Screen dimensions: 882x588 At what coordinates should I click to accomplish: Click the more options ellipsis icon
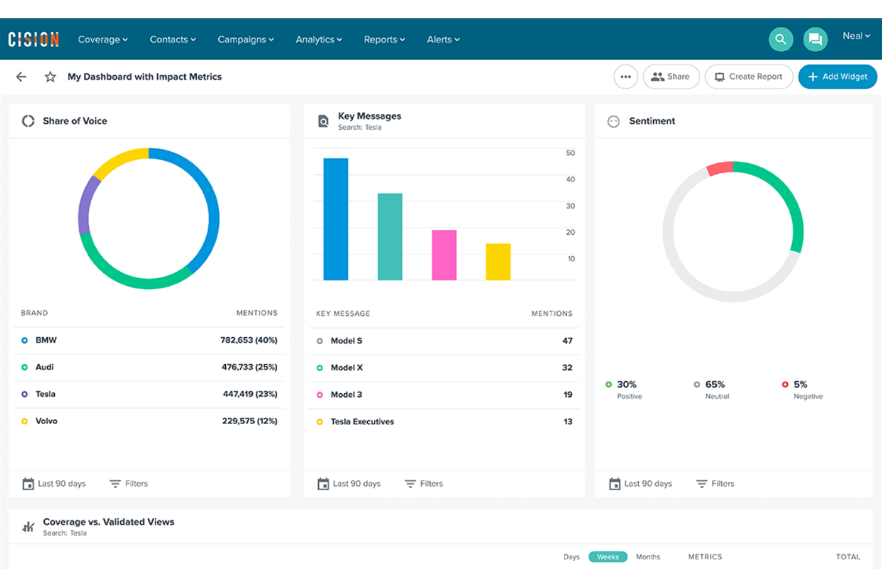626,76
